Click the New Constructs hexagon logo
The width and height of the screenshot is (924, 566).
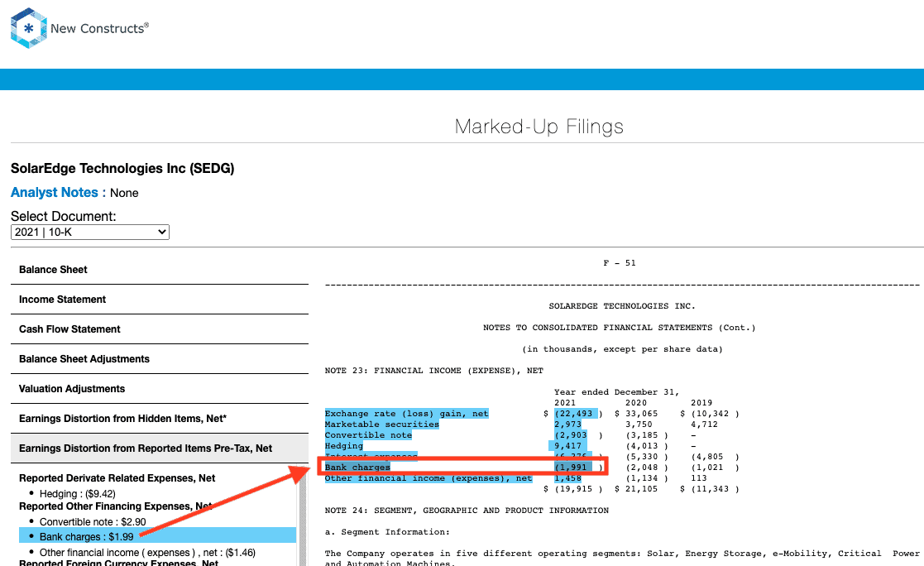[28, 28]
